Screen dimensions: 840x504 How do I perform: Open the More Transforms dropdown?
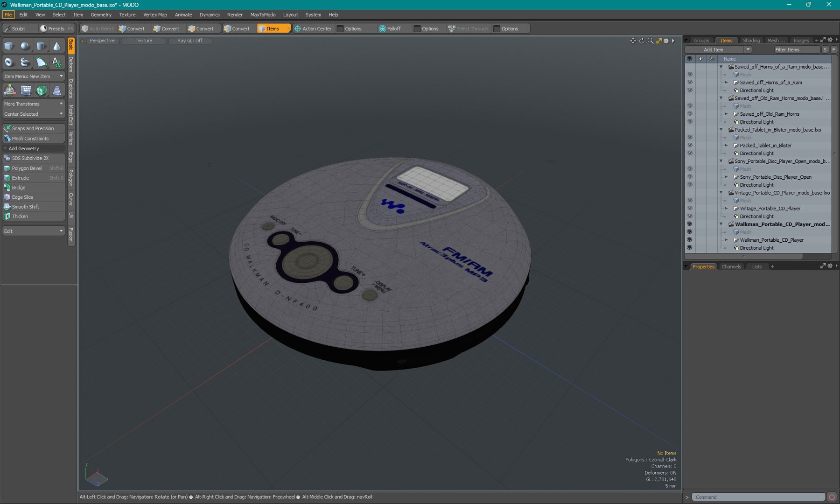[34, 104]
